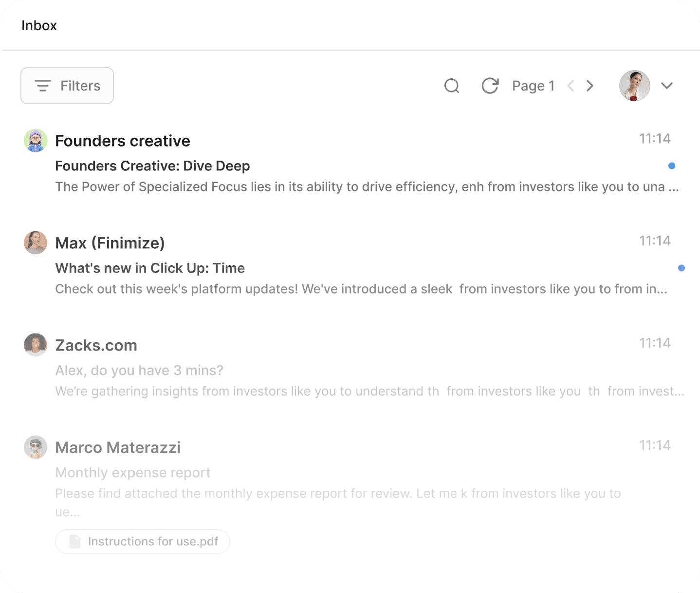Viewport: 700px width, 593px height.
Task: Click unread dot on Click Up email
Action: click(682, 268)
